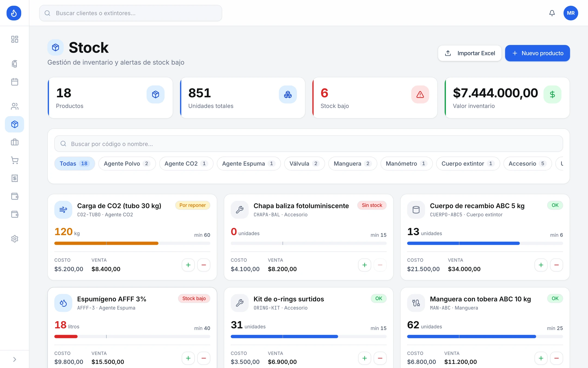Image resolution: width=588 pixels, height=368 pixels.
Task: Select the Stock box icon in sidebar
Action: [x=15, y=124]
